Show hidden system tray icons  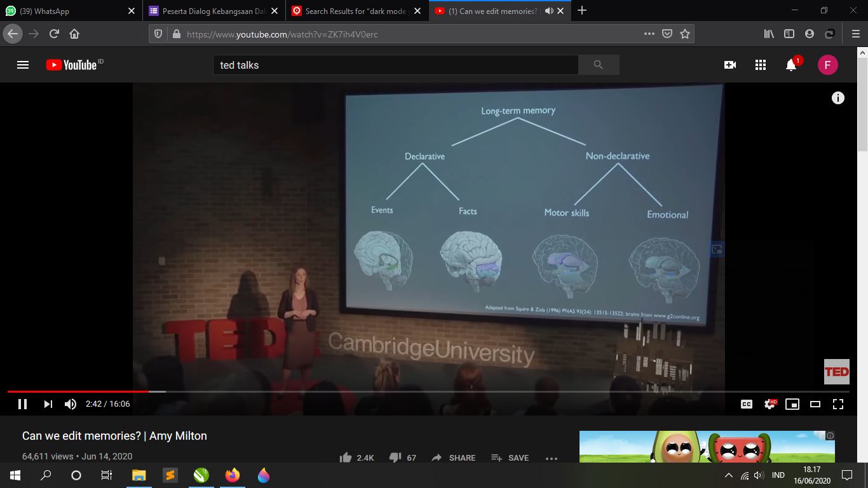(x=728, y=475)
